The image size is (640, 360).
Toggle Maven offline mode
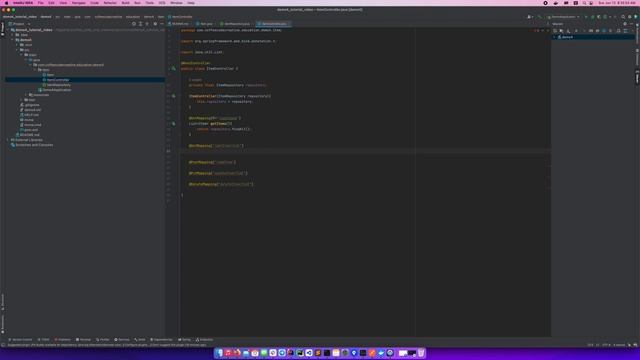tap(597, 31)
